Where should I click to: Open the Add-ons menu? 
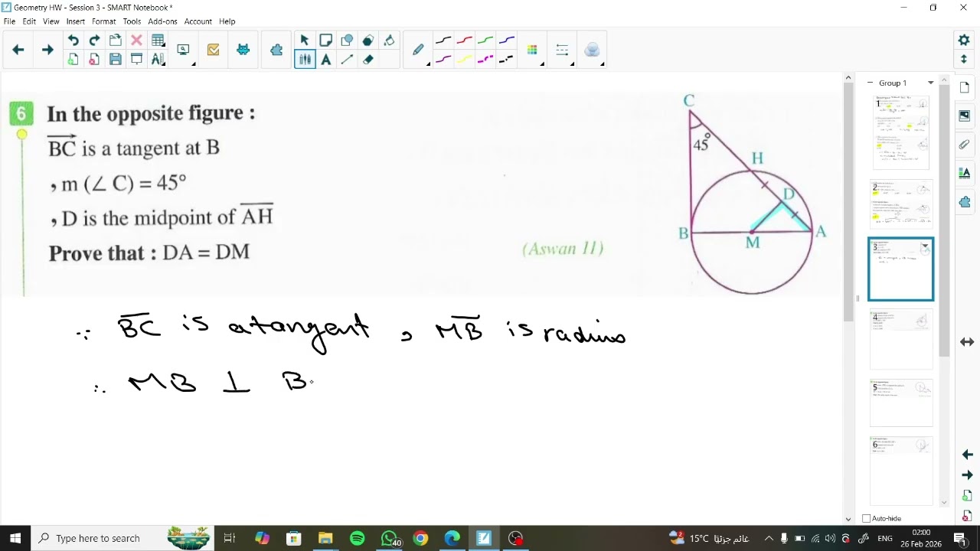click(x=162, y=21)
